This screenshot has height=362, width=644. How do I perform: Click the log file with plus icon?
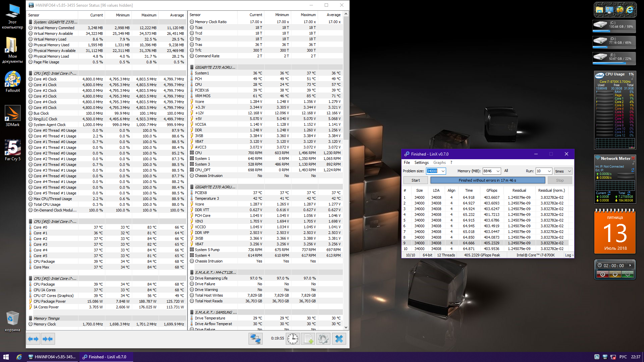[308, 339]
